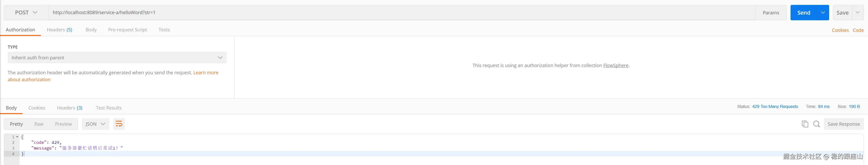This screenshot has height=165, width=868.
Task: Open the request Tests tab
Action: pos(164,30)
